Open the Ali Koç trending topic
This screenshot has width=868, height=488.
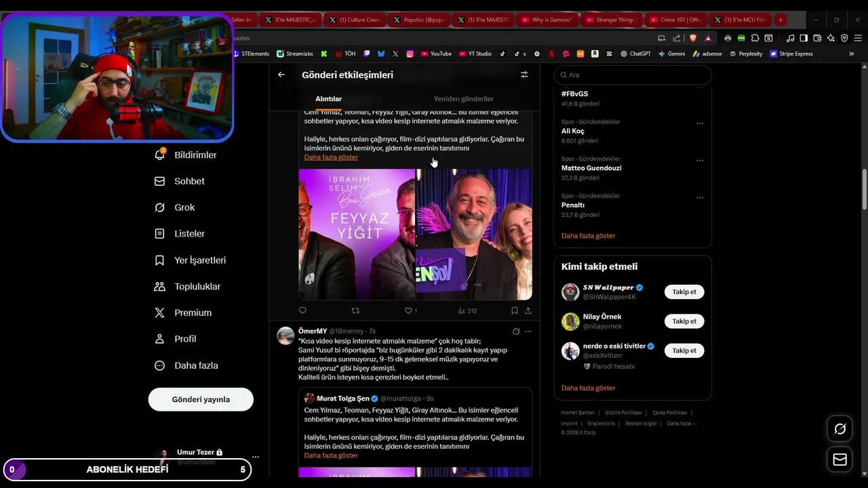click(572, 131)
